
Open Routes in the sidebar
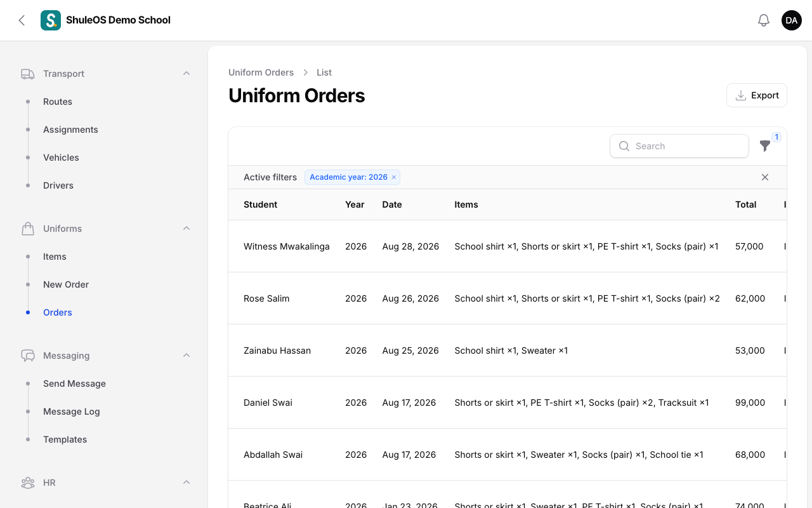[x=58, y=102]
